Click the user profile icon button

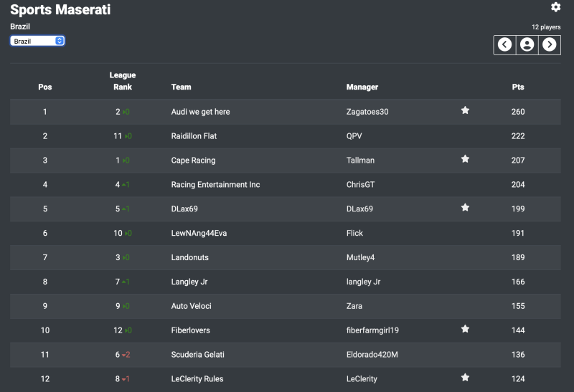[x=527, y=44]
